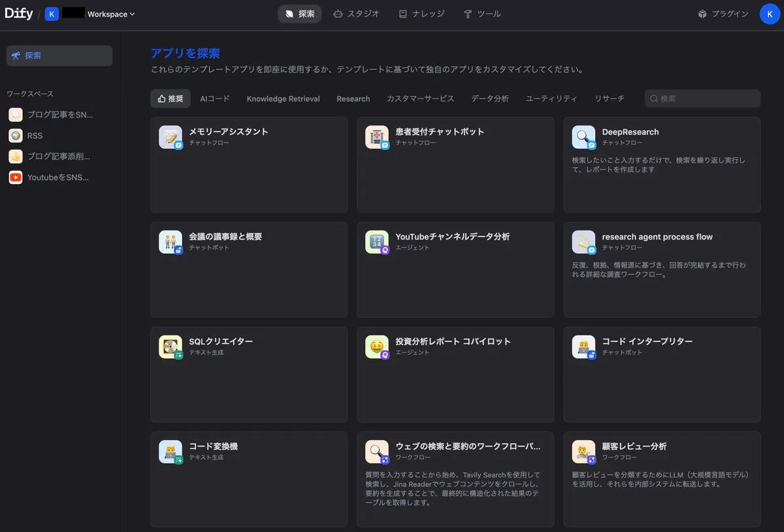
Task: Select the 推奨 category filter
Action: pos(171,99)
